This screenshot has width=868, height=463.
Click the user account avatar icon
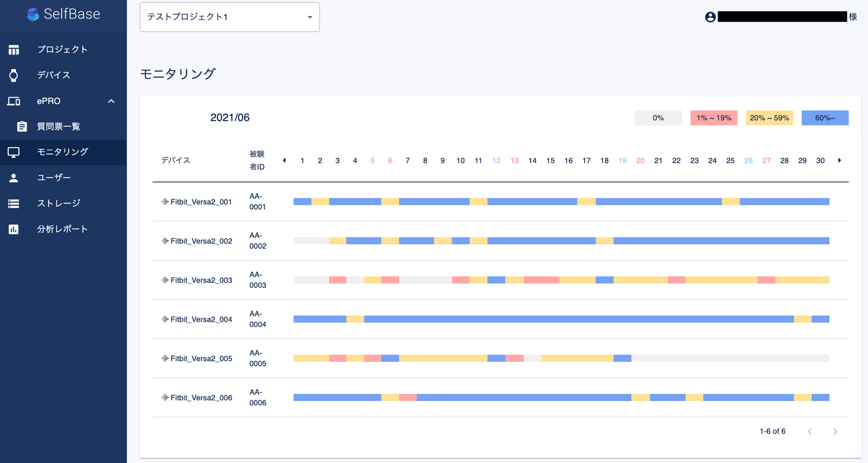[x=711, y=17]
